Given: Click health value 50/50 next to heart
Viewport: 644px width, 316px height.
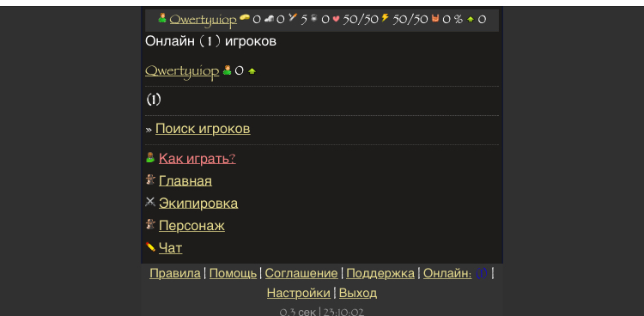Looking at the screenshot, I should 360,19.
